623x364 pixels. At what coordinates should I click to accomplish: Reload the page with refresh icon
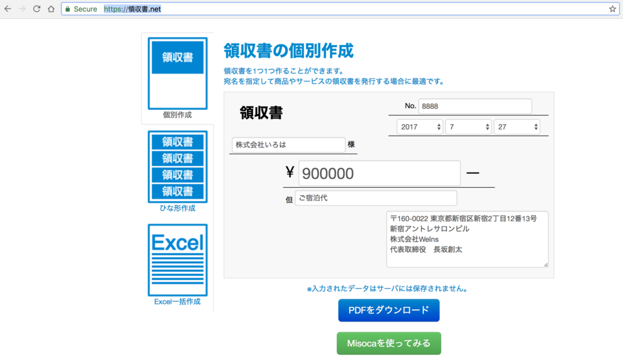point(37,9)
